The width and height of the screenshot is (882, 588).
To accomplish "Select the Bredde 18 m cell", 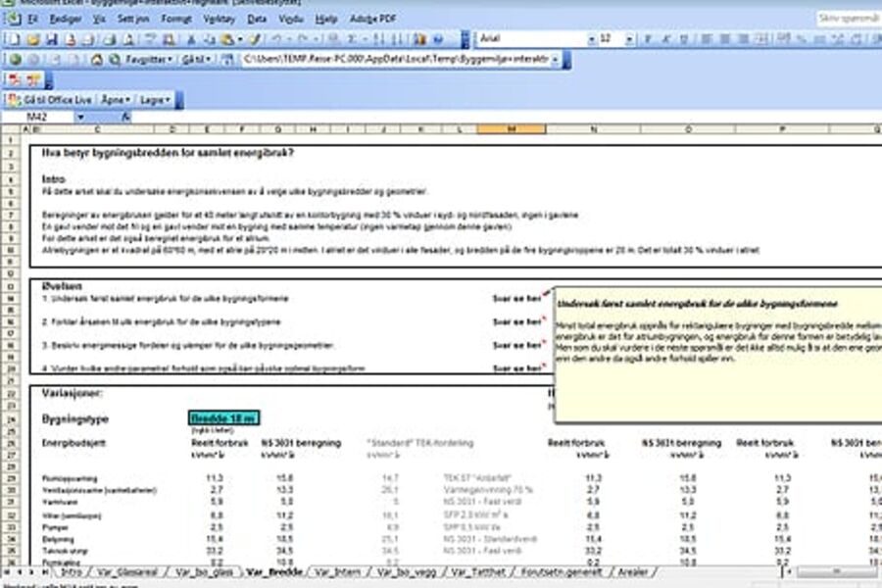I will point(224,418).
